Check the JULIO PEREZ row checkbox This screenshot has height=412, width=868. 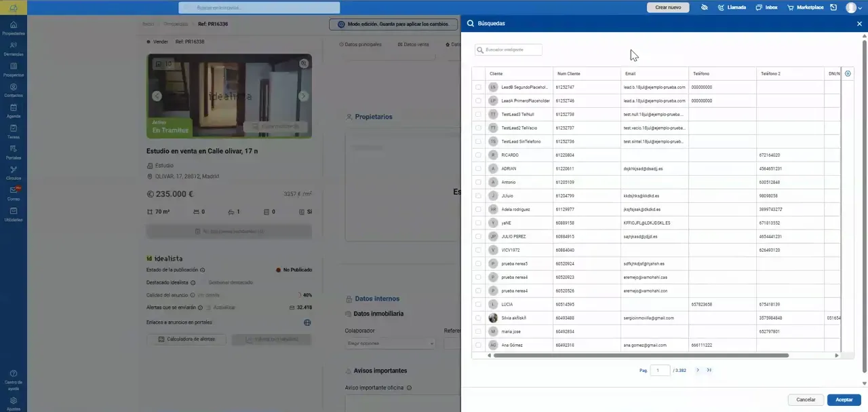point(479,236)
